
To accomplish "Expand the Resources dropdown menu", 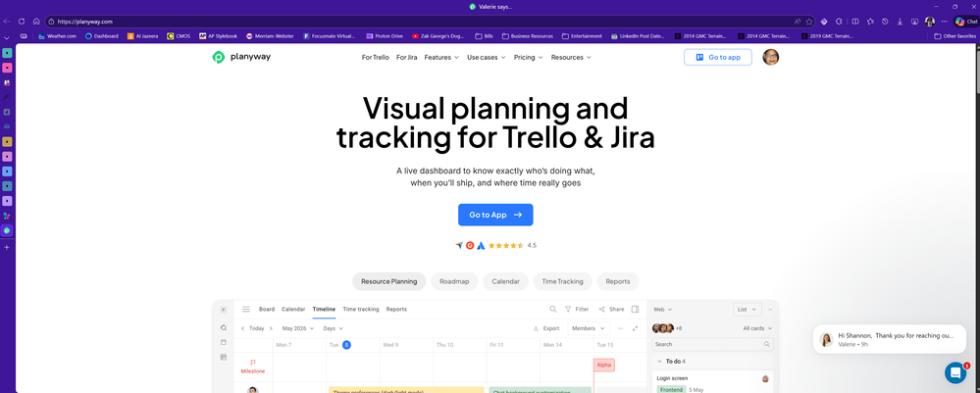I will coord(571,58).
